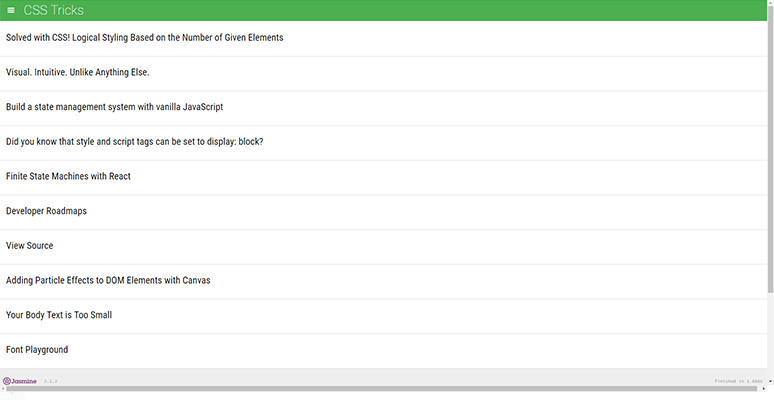Click the scroll-left arrow of horizontal scrollbar
Viewport: 774px width, 400px height.
tap(4, 389)
